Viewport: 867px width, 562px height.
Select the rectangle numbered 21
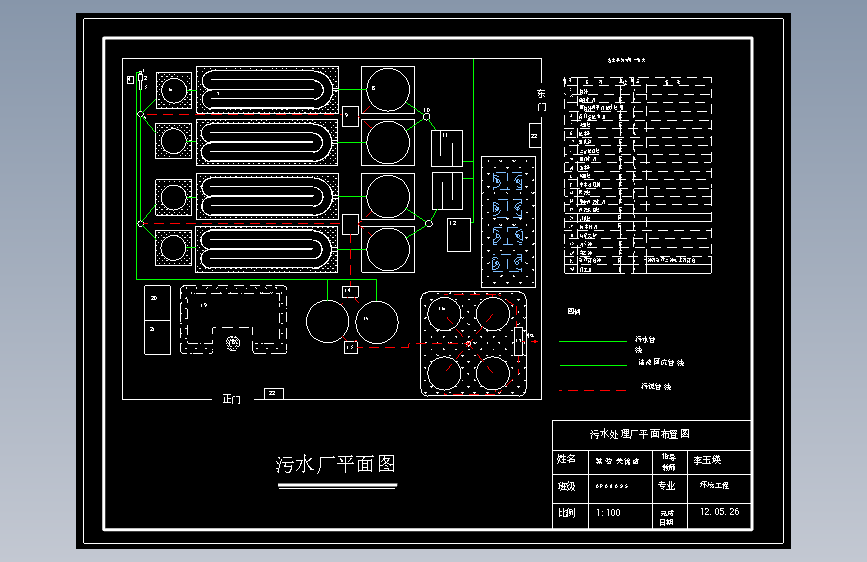click(157, 337)
